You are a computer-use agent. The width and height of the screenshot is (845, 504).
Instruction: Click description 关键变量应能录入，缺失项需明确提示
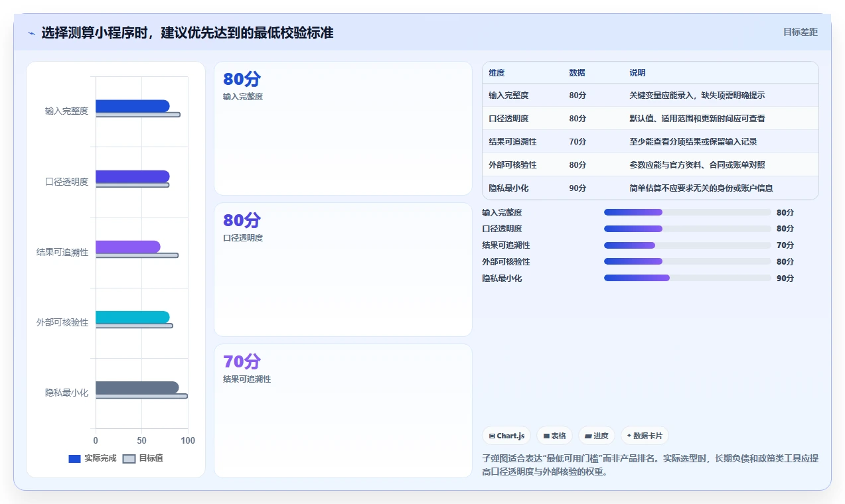697,95
